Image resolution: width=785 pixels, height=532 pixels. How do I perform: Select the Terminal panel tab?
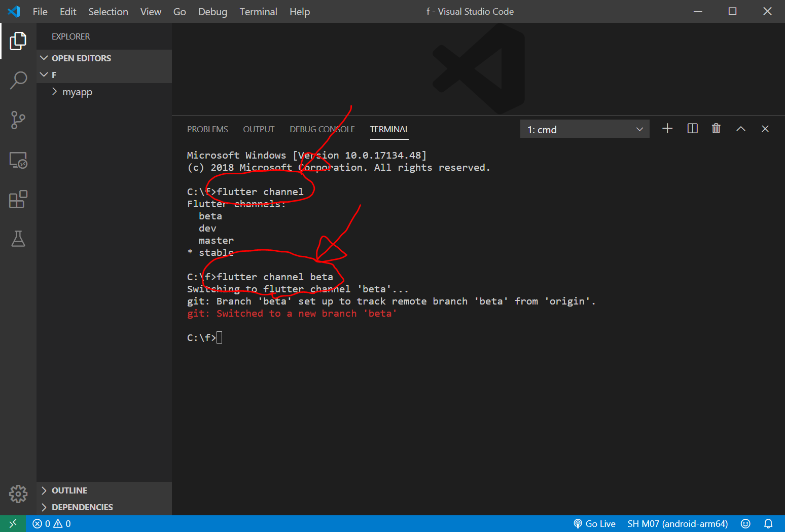389,129
